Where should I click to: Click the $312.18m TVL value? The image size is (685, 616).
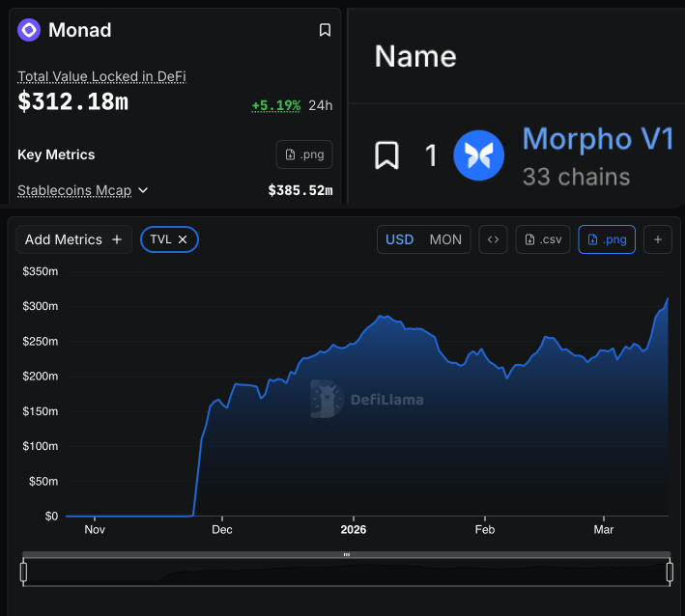pyautogui.click(x=73, y=101)
